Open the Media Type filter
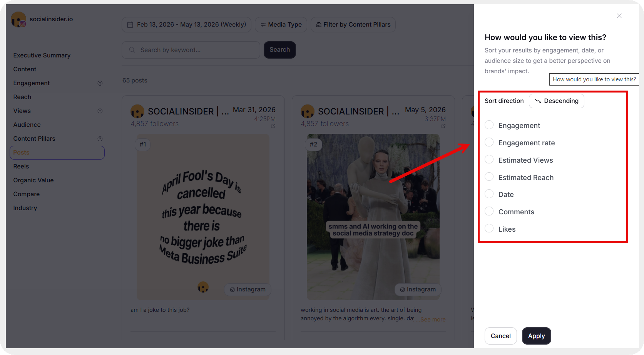 click(281, 25)
